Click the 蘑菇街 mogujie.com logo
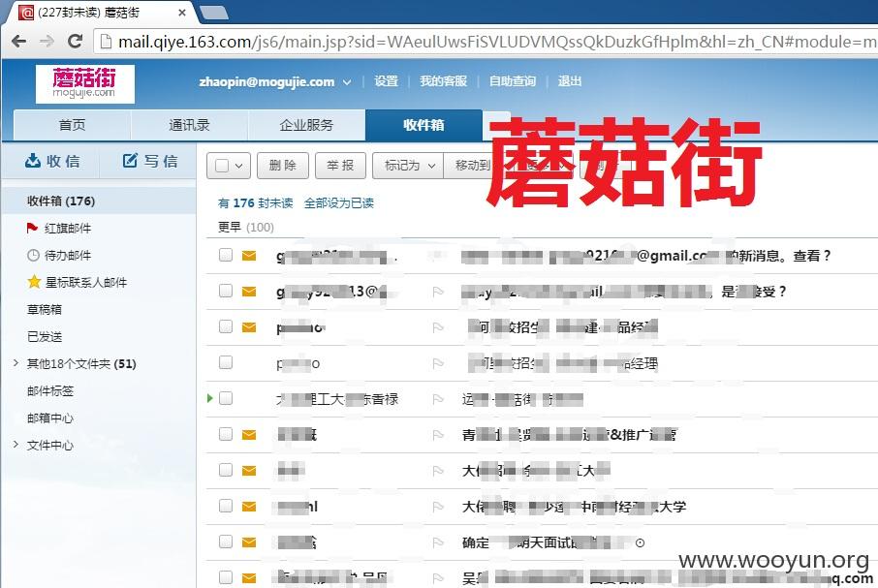 85,84
